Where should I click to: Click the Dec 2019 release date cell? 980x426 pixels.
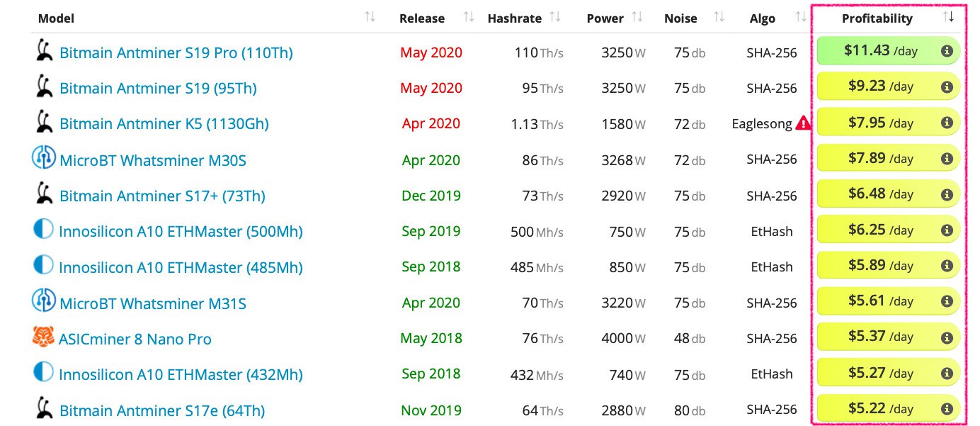(x=431, y=196)
